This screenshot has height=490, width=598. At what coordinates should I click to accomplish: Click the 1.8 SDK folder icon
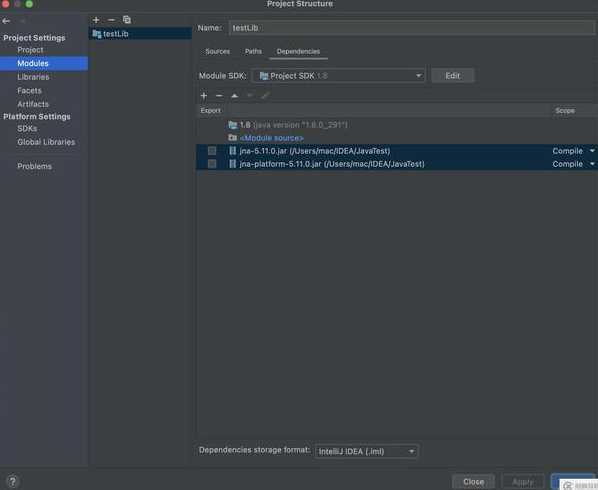[233, 125]
